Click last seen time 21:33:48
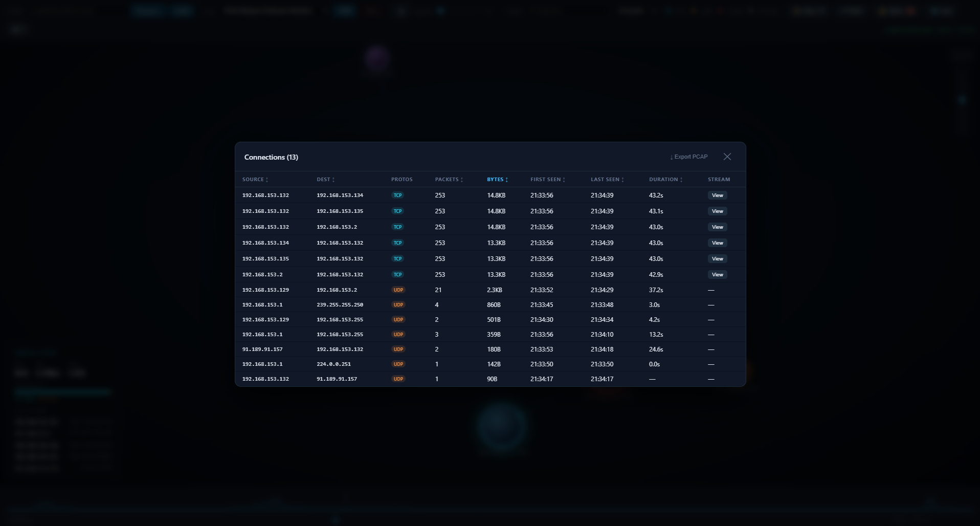 point(602,305)
